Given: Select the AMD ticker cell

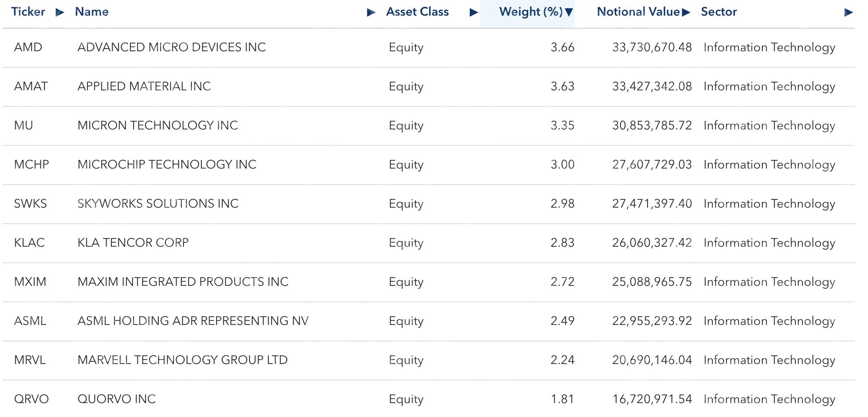Looking at the screenshot, I should coord(28,47).
